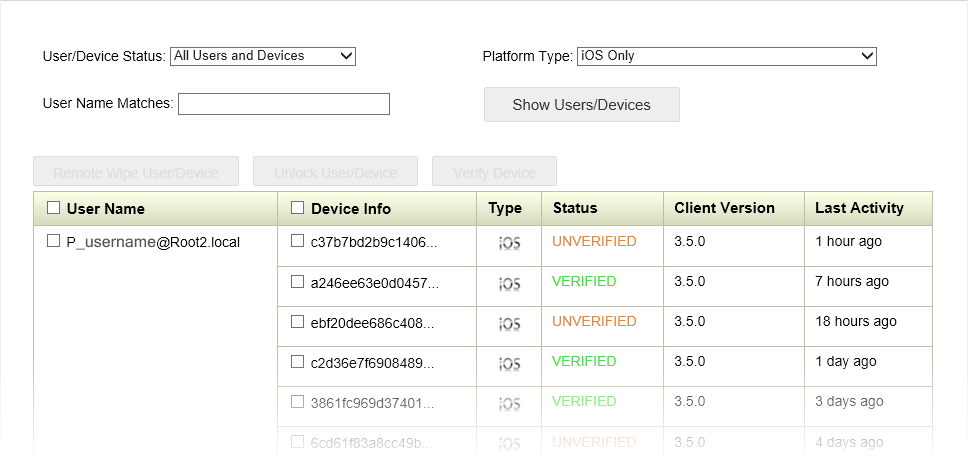The height and width of the screenshot is (464, 968).
Task: Expand the Platform Type dropdown
Action: point(727,56)
